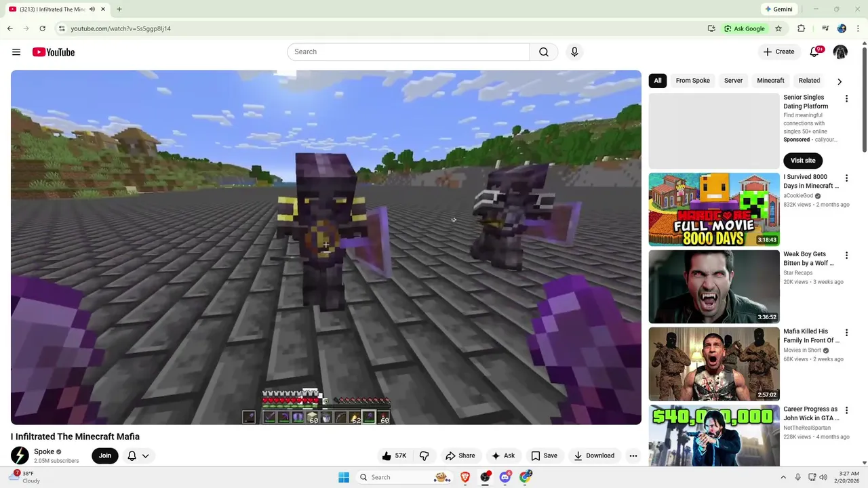Open media controls icon in toolbar
The height and width of the screenshot is (488, 868).
pos(825,28)
